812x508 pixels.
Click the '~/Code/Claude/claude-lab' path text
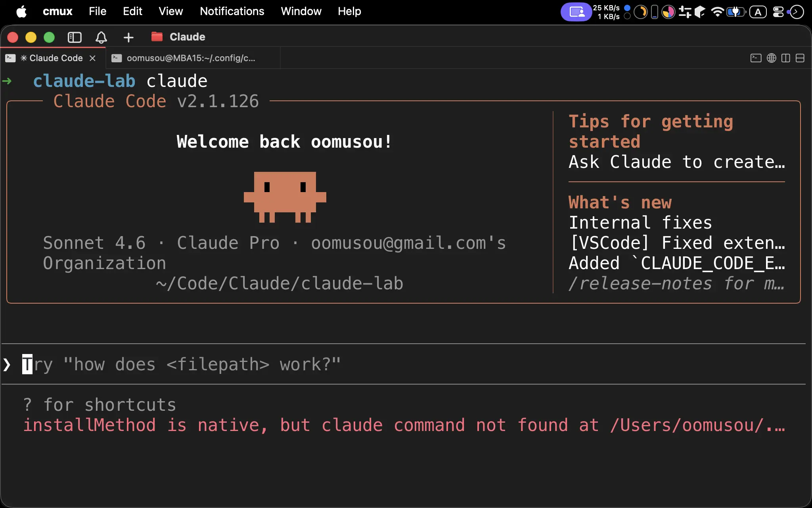tap(280, 283)
